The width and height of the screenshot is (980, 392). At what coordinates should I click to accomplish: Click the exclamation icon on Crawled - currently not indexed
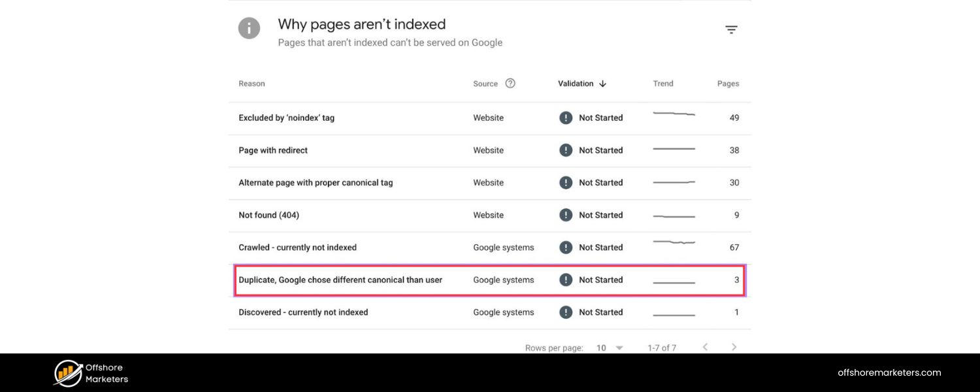566,247
